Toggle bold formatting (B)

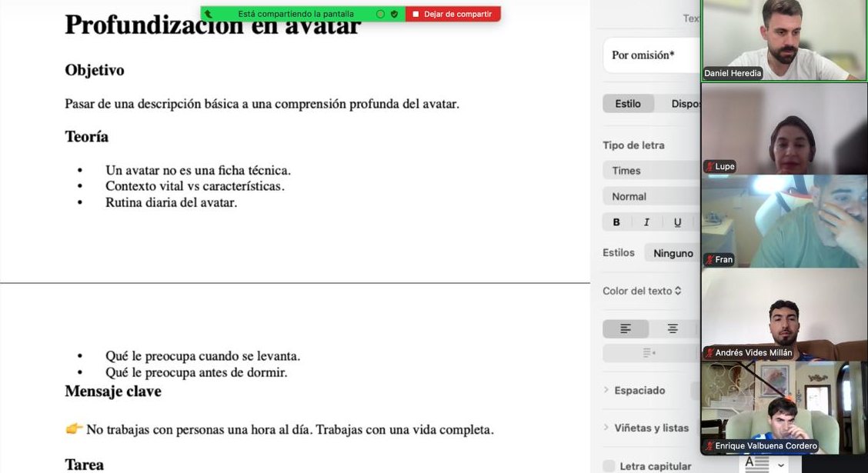click(616, 222)
